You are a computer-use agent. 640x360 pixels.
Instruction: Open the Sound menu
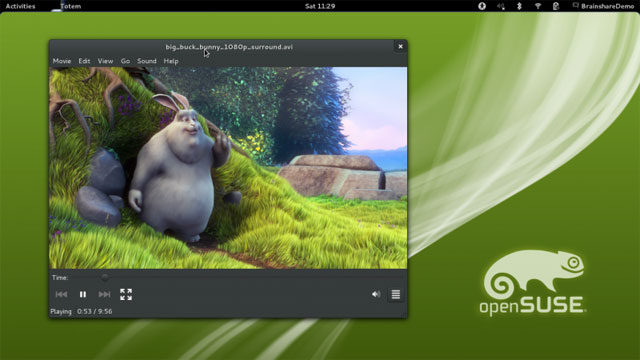pyautogui.click(x=147, y=61)
